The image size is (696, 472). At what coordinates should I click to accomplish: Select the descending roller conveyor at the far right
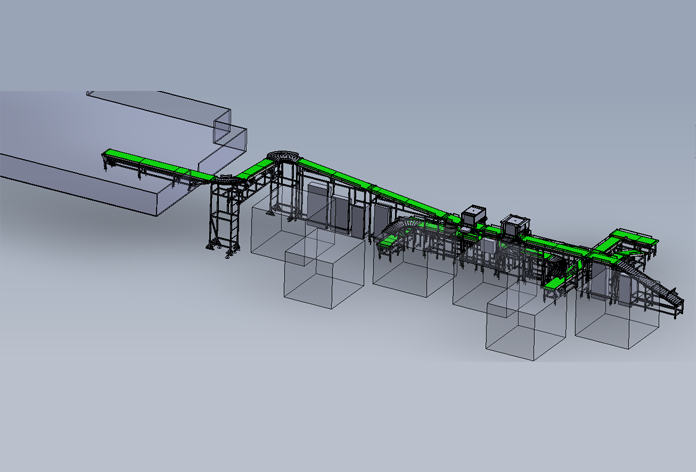(649, 283)
